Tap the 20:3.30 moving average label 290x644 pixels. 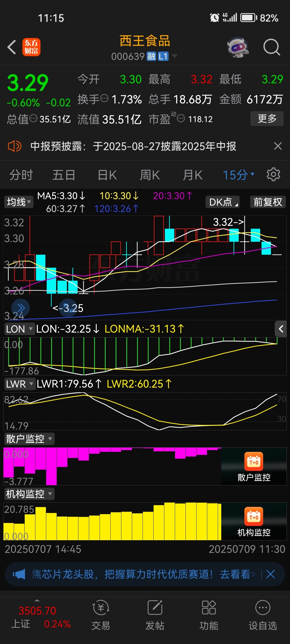[173, 196]
